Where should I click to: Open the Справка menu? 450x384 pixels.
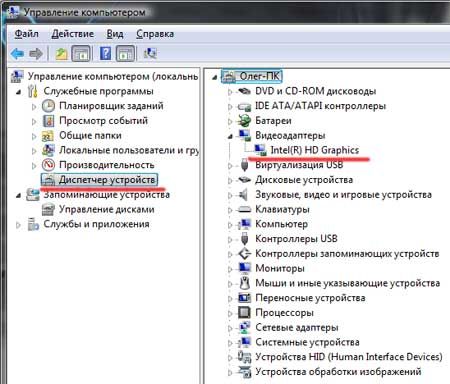coord(155,34)
